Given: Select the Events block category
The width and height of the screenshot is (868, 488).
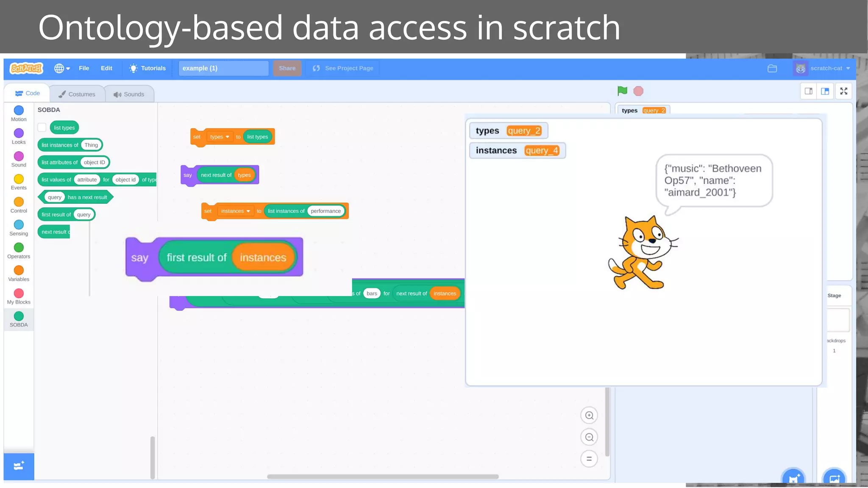Looking at the screenshot, I should [x=19, y=182].
